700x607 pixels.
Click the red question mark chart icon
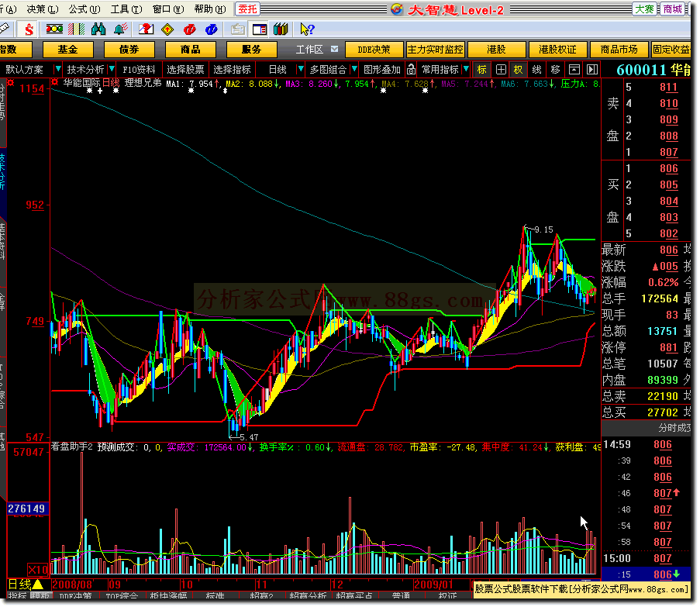[146, 29]
